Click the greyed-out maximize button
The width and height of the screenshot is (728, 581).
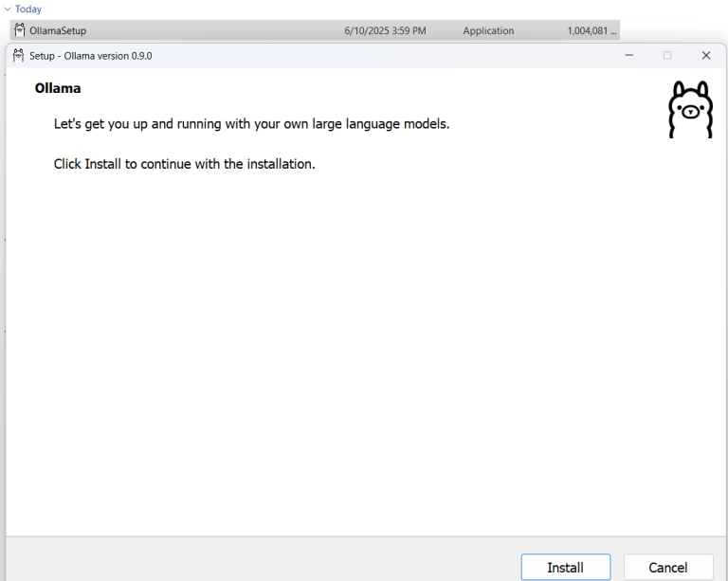click(x=667, y=56)
